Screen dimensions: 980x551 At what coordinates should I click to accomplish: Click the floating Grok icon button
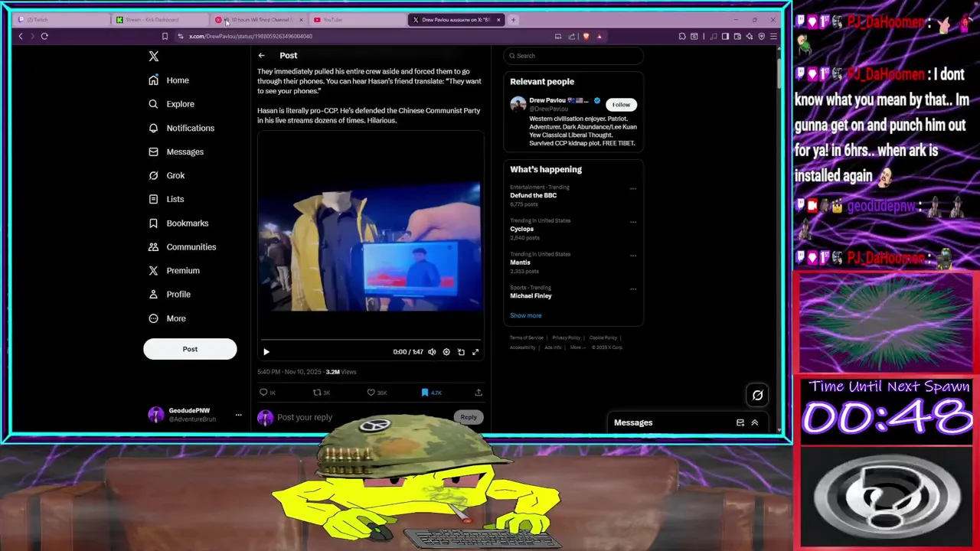pyautogui.click(x=757, y=395)
